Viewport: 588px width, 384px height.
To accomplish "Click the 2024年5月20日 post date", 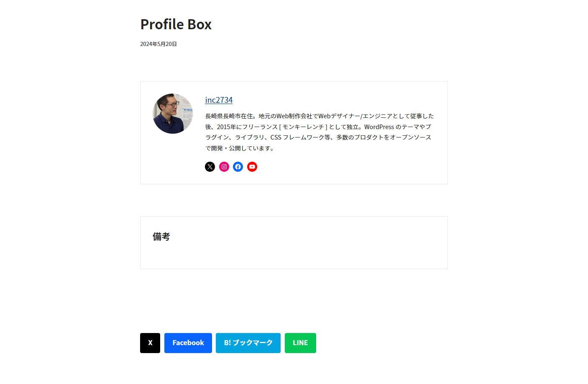I will [159, 44].
